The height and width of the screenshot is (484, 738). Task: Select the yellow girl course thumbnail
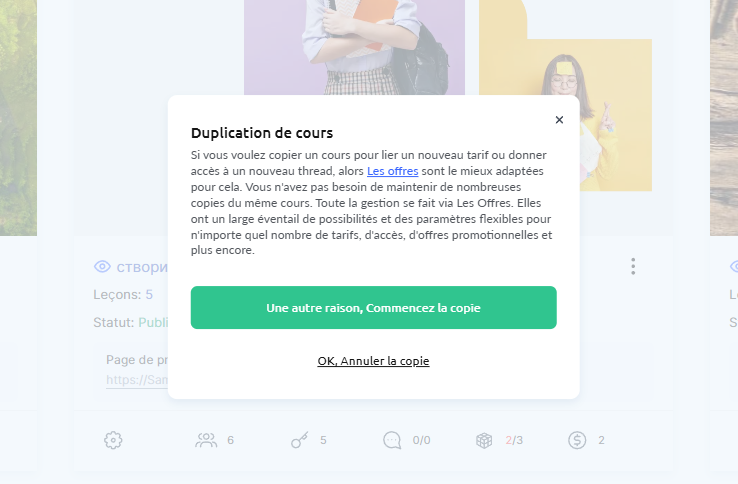tap(565, 94)
